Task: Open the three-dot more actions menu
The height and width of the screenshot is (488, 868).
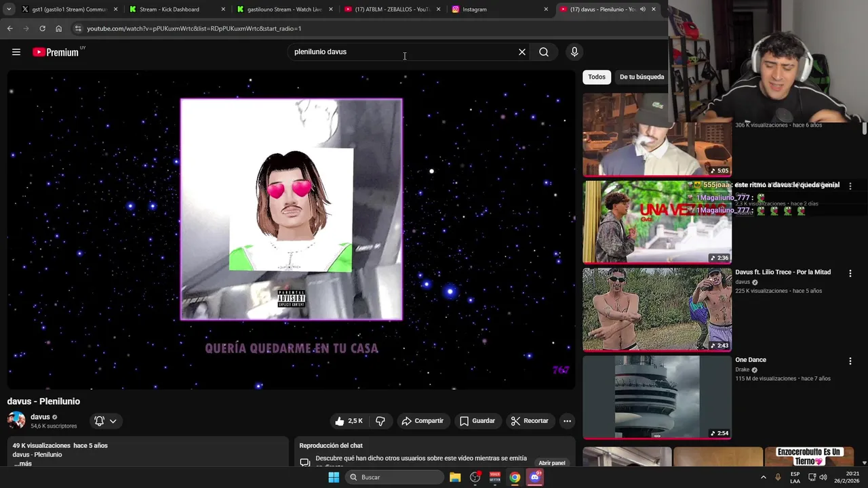Action: [567, 421]
